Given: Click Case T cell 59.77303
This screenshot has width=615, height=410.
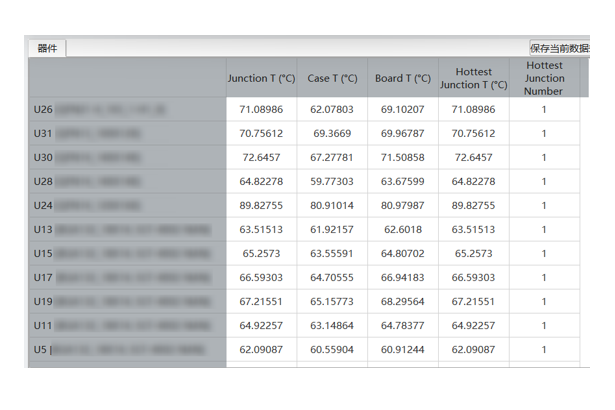Looking at the screenshot, I should 332,181.
